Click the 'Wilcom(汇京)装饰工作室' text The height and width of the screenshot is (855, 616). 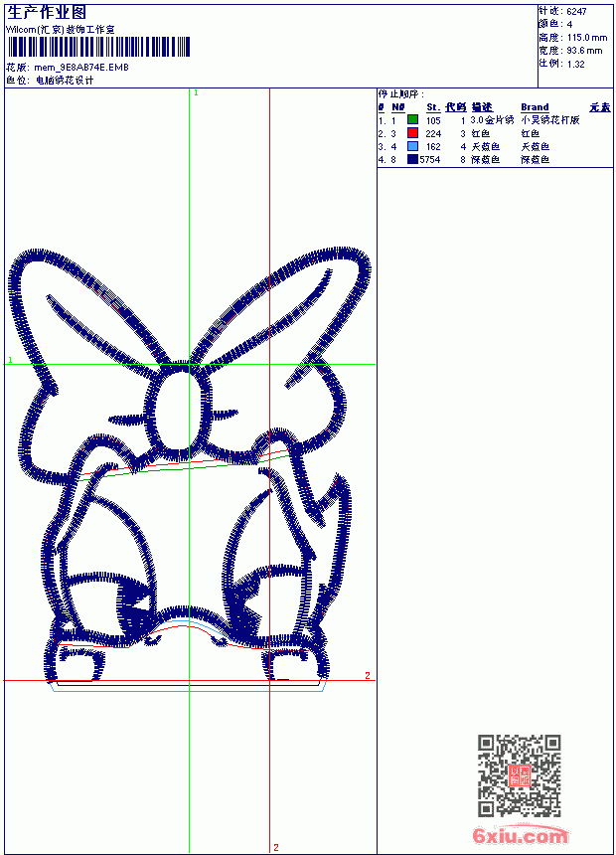[61, 30]
